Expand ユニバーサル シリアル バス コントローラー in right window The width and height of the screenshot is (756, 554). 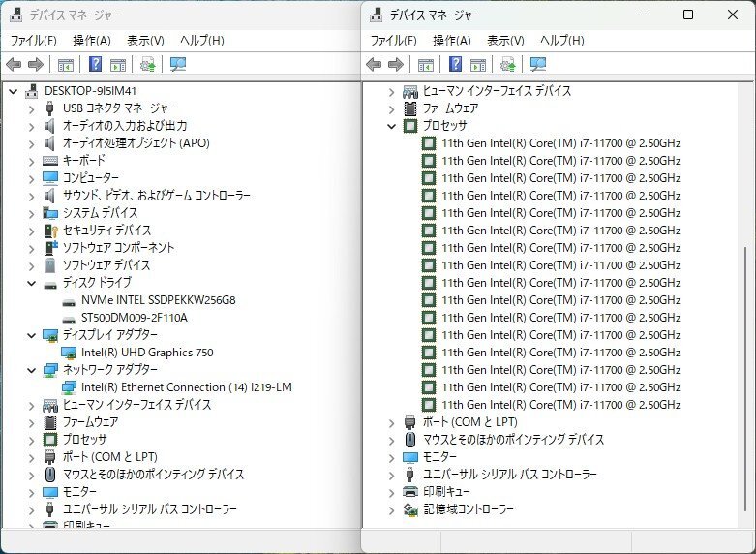tap(391, 476)
